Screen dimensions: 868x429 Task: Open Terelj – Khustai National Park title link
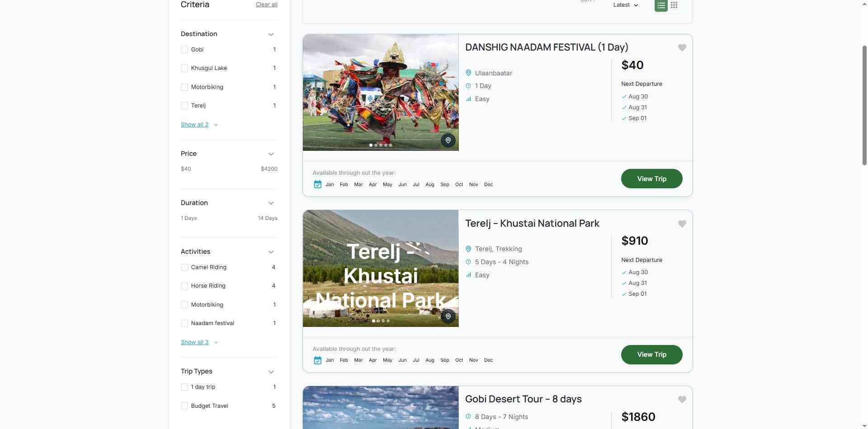click(x=532, y=224)
